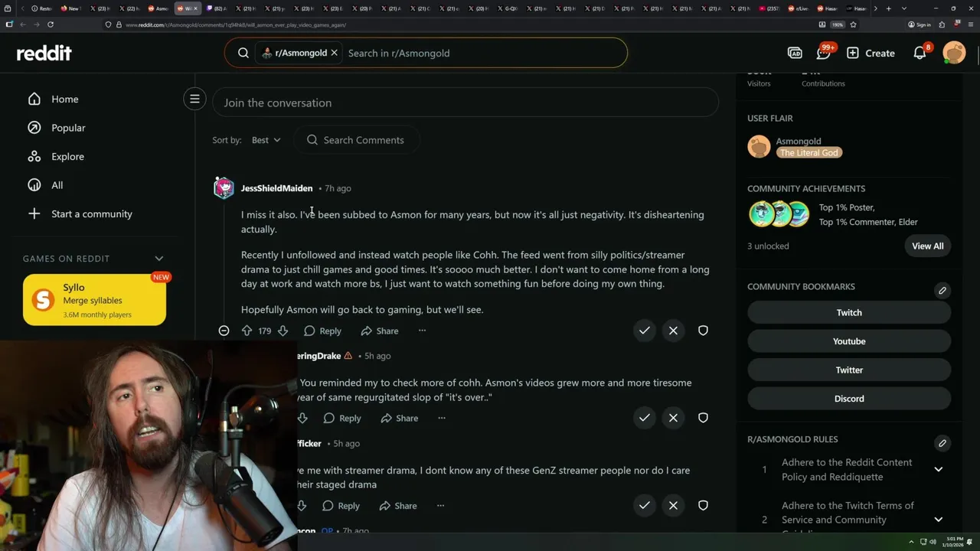Downvote JessShieldMaiden's comment
The width and height of the screenshot is (980, 551).
point(283,331)
